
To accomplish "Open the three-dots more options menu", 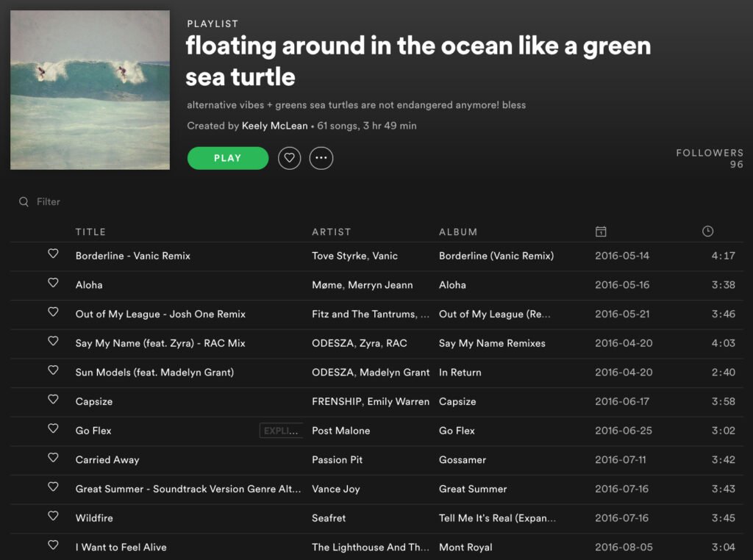I will click(321, 158).
